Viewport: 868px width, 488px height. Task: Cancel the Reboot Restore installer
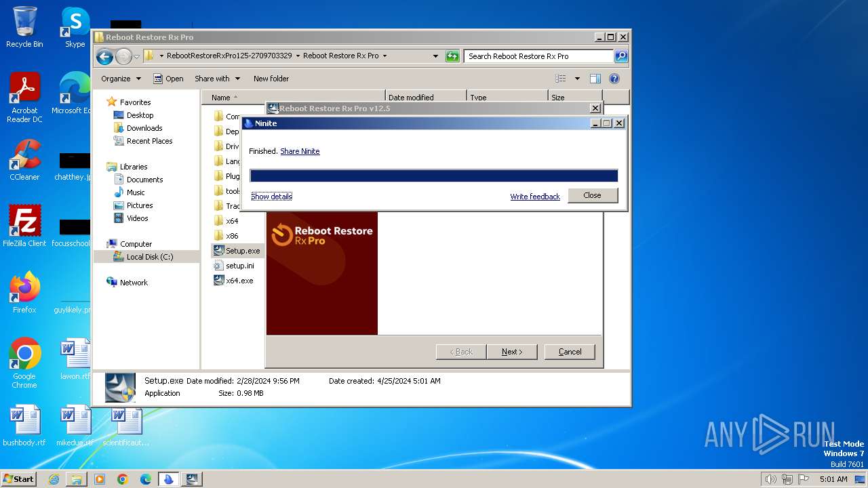pos(570,352)
